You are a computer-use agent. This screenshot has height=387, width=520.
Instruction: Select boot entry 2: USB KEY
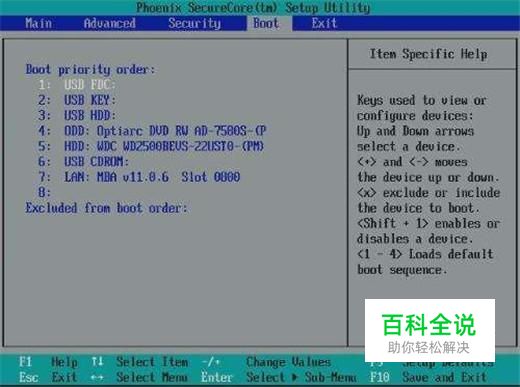tap(77, 100)
